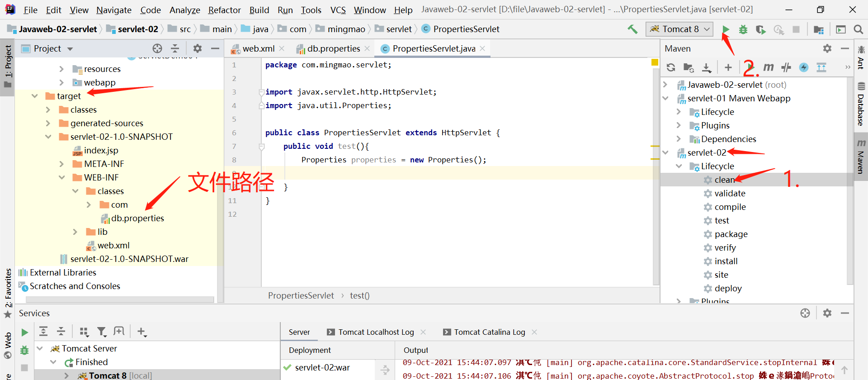Select servlet-02:war deployment item
This screenshot has height=380, width=868.
322,368
